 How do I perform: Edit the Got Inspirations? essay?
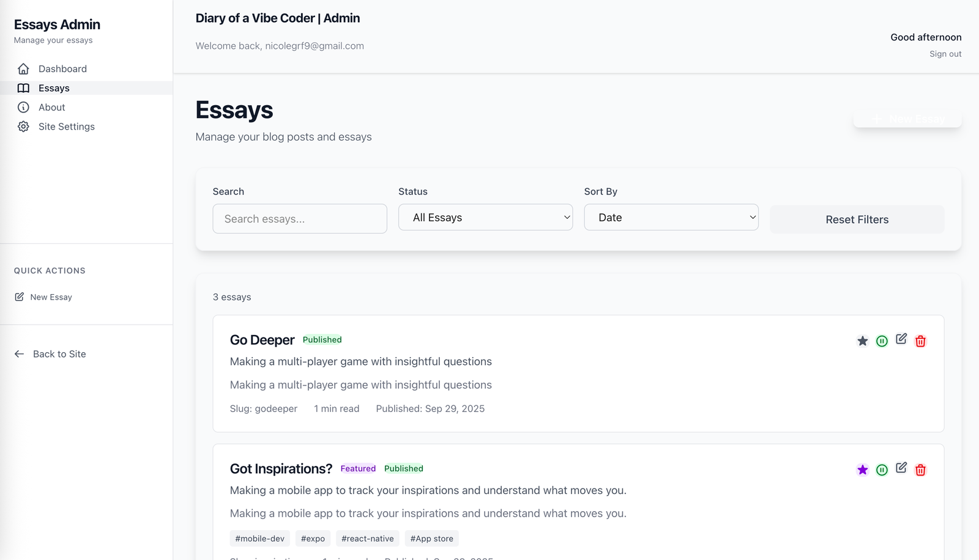coord(901,468)
